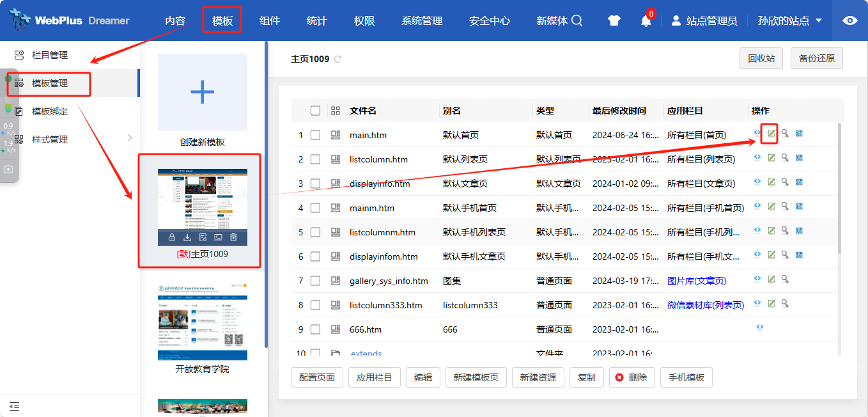
Task: Switch to the 组件 top menu
Action: pos(270,21)
